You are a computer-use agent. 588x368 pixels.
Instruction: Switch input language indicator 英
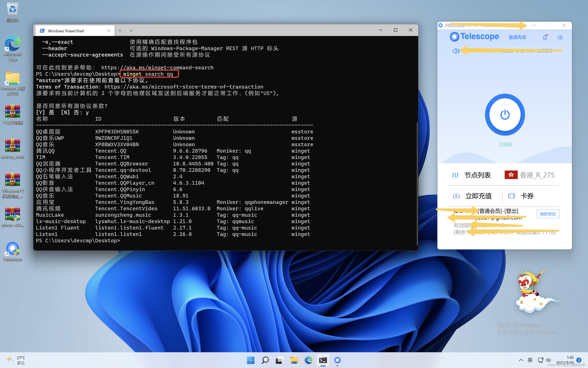[x=530, y=360]
